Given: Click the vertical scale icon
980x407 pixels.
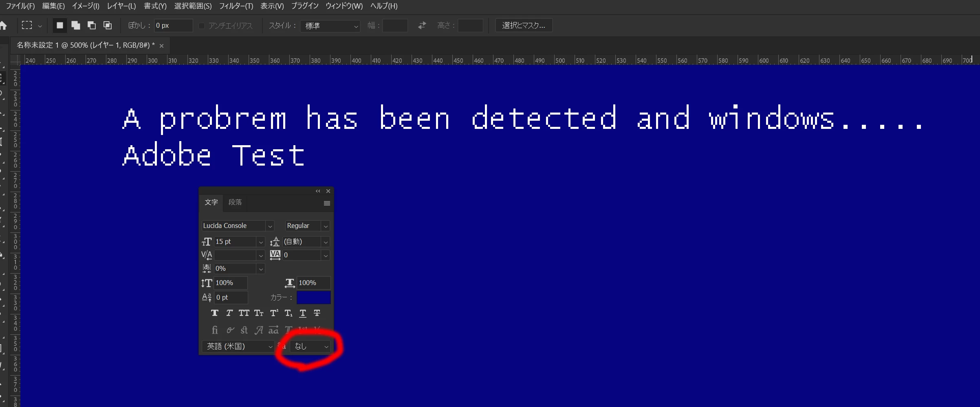Looking at the screenshot, I should click(x=207, y=283).
